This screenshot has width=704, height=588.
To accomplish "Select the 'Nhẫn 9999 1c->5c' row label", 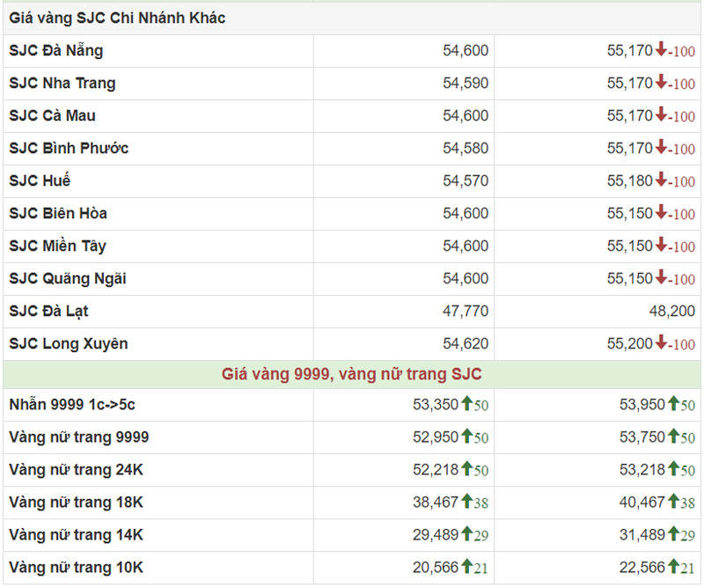I will click(x=72, y=405).
